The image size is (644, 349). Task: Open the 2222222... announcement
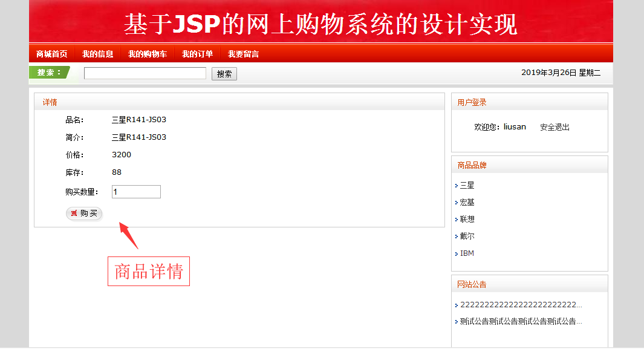pos(521,305)
